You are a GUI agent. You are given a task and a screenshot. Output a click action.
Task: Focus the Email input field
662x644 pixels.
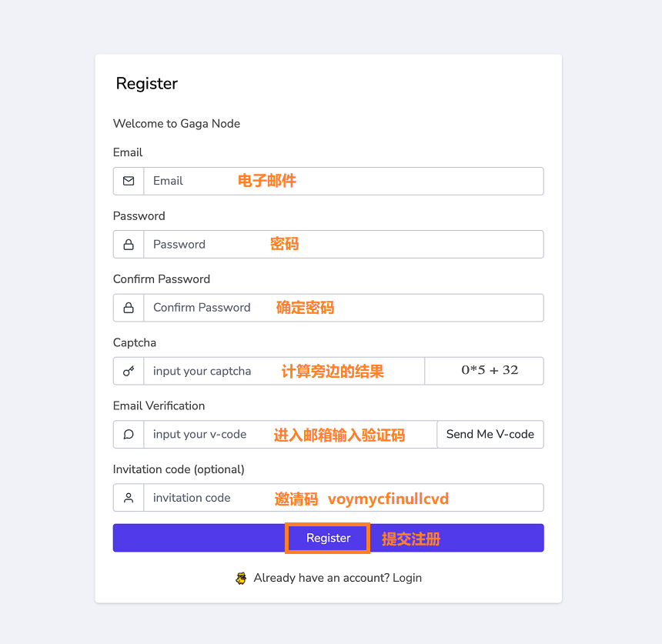click(x=343, y=181)
